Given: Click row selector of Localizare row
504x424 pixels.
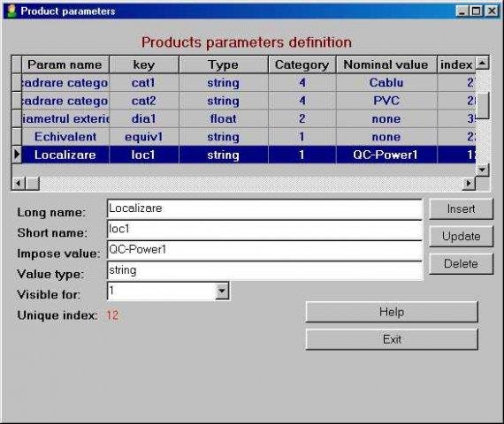Looking at the screenshot, I should pos(17,155).
